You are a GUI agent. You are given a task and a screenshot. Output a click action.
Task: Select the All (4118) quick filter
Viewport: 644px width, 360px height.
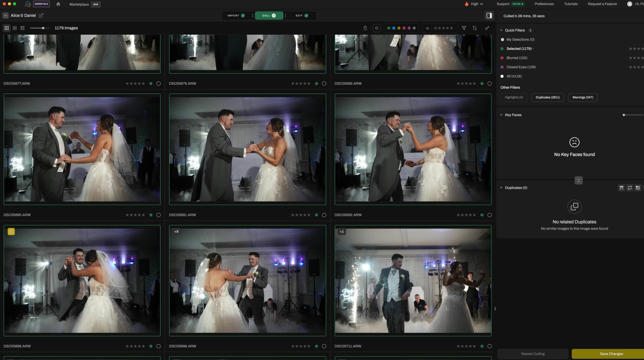[514, 76]
